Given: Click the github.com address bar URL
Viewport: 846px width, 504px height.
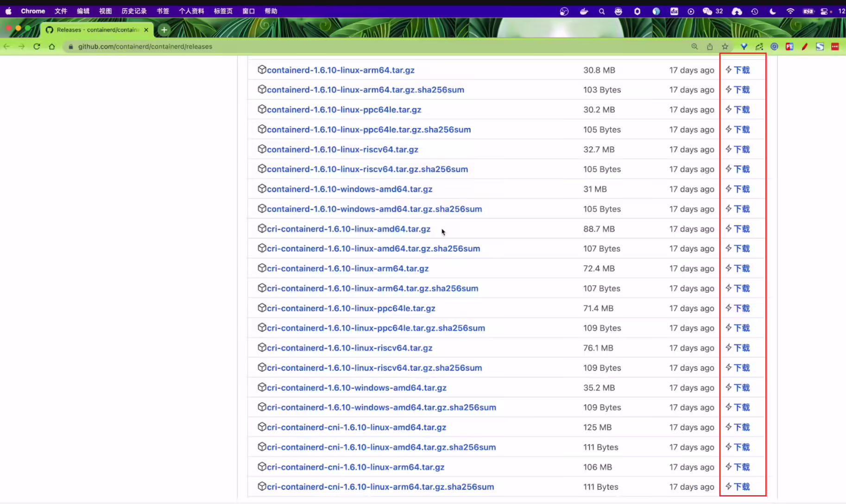Looking at the screenshot, I should pyautogui.click(x=145, y=46).
